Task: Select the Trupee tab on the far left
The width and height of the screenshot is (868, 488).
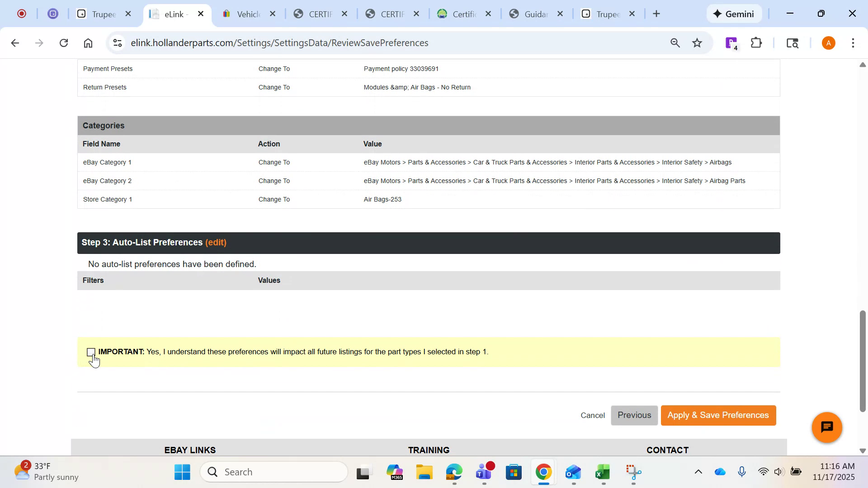Action: (103, 14)
